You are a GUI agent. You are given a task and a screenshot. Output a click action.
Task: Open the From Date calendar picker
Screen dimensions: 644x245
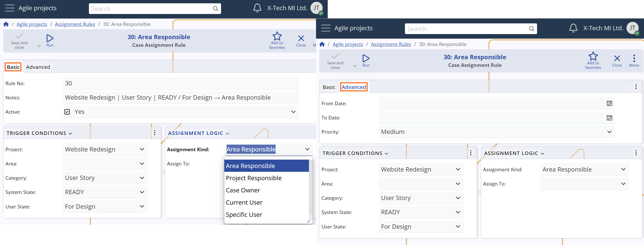tap(609, 103)
